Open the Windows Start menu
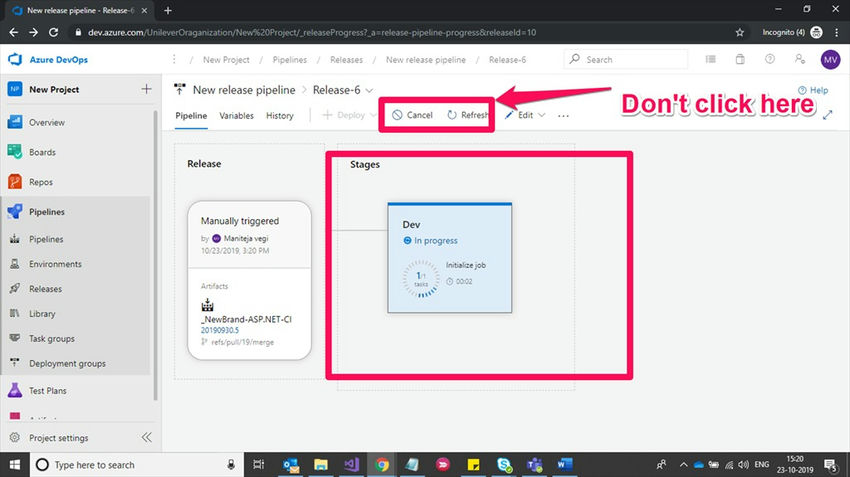 [x=15, y=465]
